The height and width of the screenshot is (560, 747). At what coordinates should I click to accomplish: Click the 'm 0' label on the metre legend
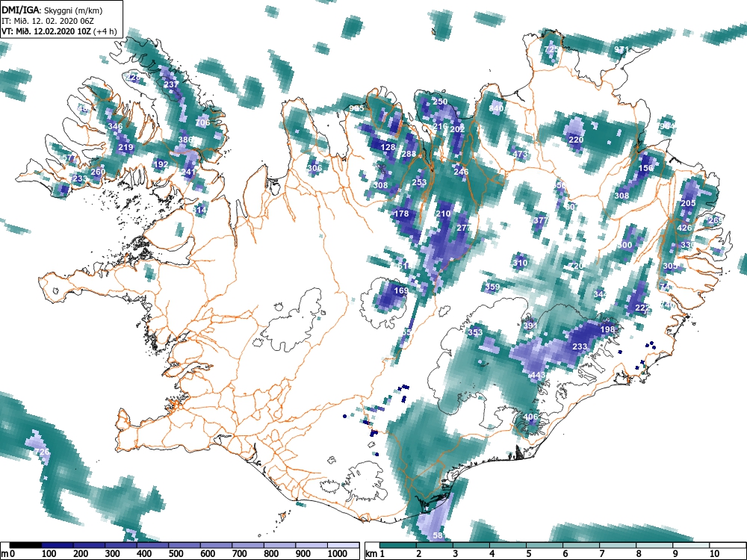[8, 554]
